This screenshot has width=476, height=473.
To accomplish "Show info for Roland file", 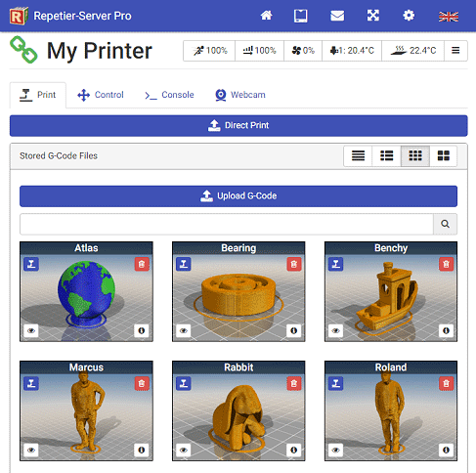I will click(446, 451).
